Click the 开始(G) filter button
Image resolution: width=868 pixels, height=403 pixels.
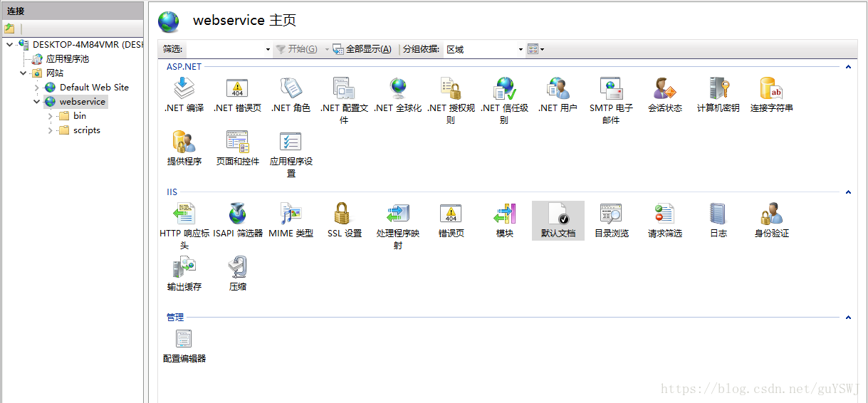[297, 49]
